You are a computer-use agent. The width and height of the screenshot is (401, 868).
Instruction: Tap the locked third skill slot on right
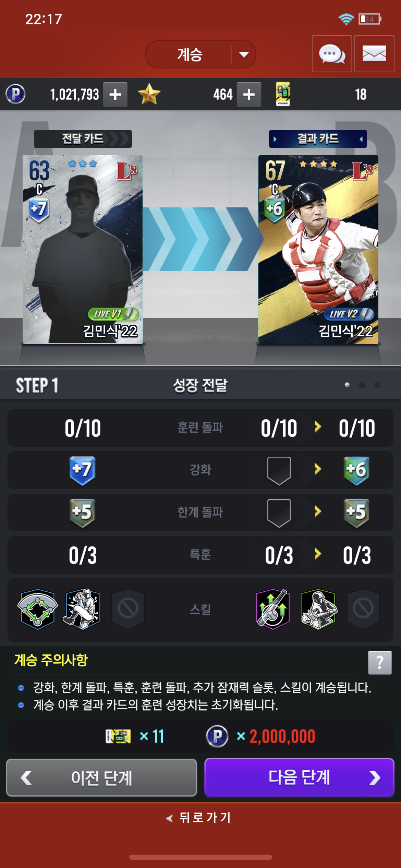pyautogui.click(x=363, y=609)
